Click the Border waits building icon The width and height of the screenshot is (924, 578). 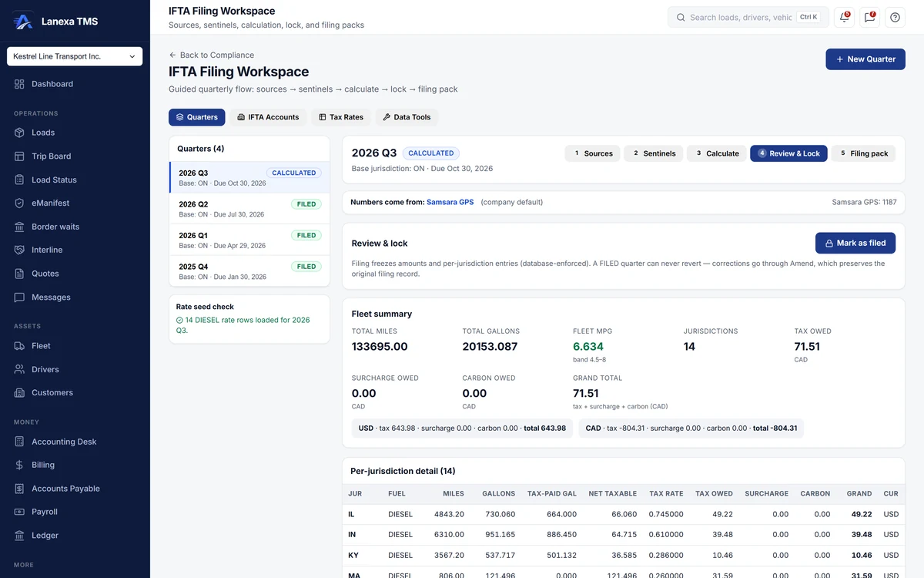click(x=19, y=227)
